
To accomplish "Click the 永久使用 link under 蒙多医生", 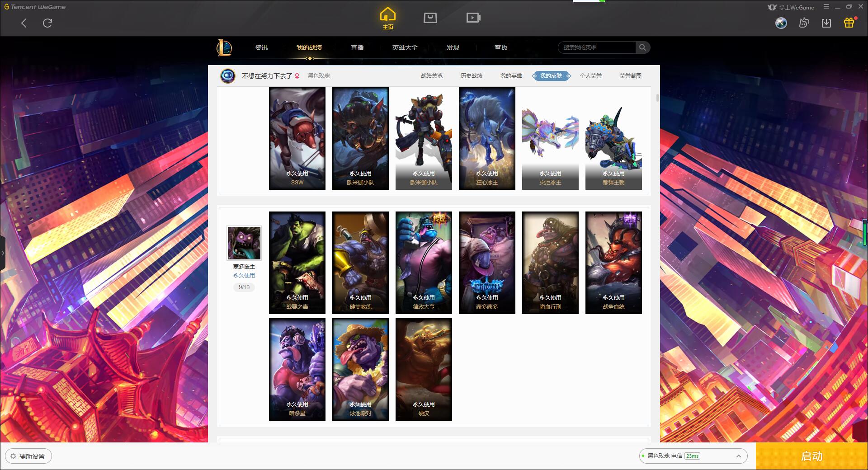I will coord(244,275).
